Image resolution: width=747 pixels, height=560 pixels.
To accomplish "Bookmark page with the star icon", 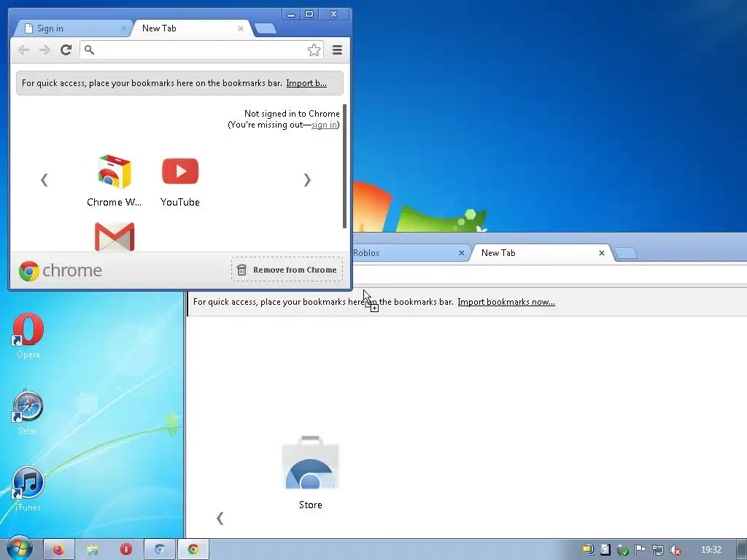I will tap(314, 50).
